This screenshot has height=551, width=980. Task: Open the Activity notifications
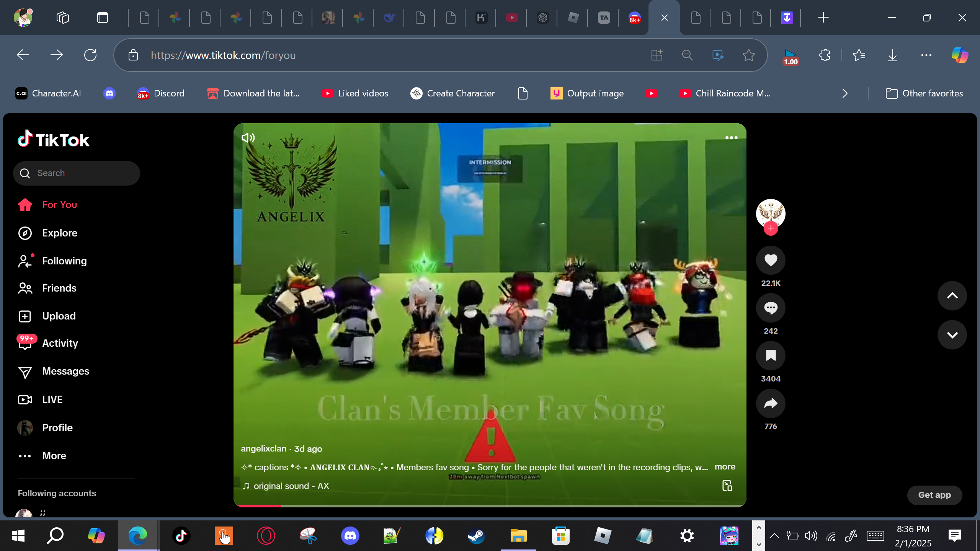click(60, 343)
